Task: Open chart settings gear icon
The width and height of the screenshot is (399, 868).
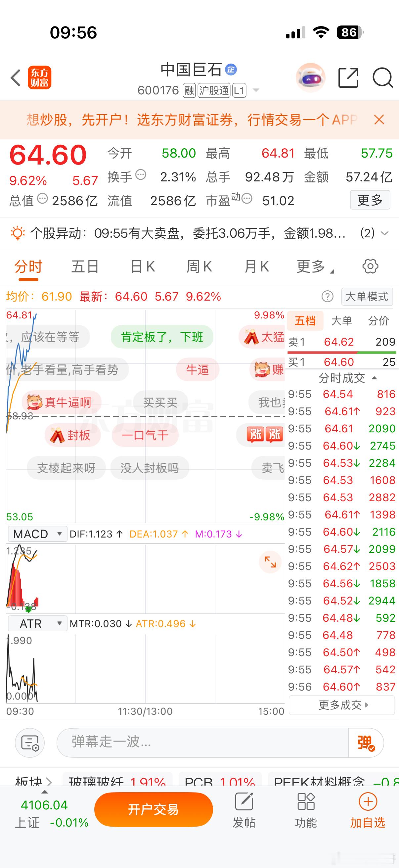Action: 370,266
